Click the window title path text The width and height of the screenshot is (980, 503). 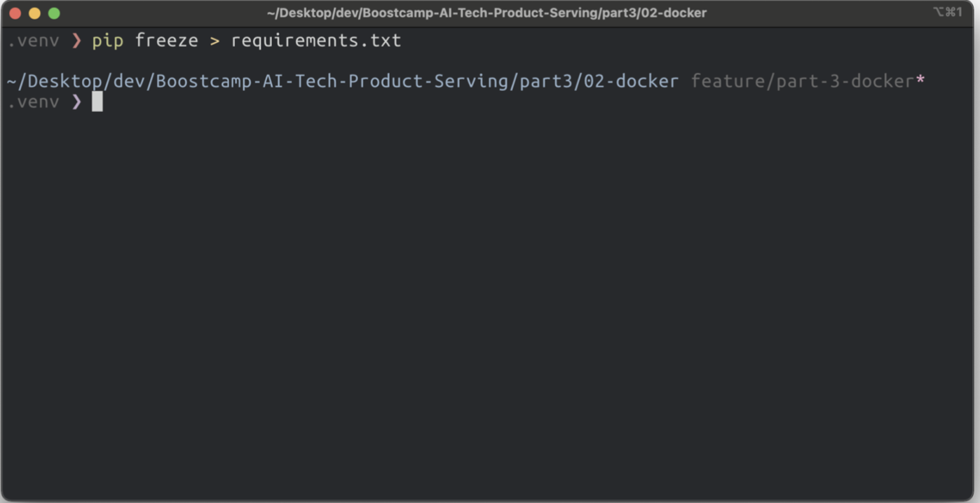click(486, 13)
